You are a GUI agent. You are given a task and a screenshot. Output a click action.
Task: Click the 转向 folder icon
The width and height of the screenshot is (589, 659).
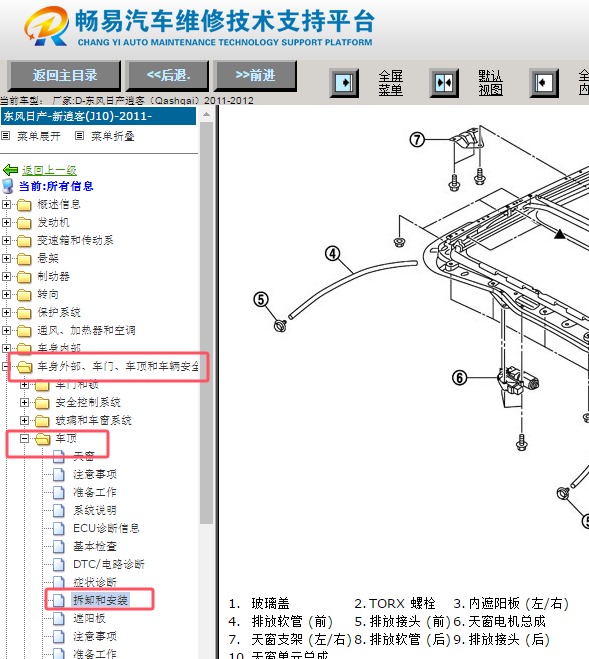(x=24, y=295)
